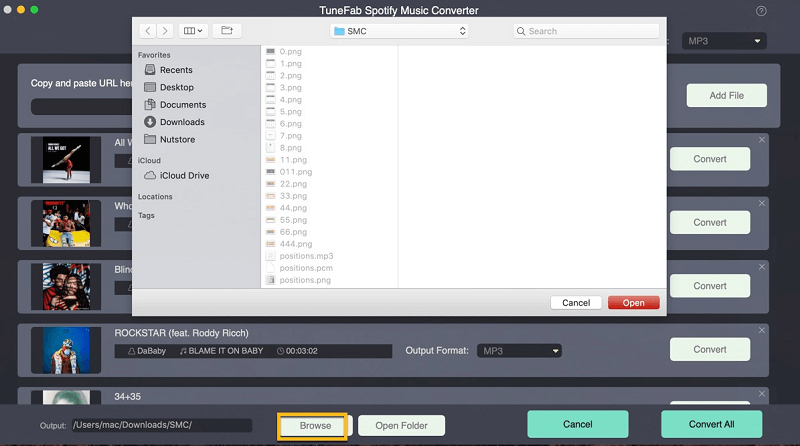Image resolution: width=800 pixels, height=446 pixels.
Task: Remove the ROCKSTAR track with its X icon
Action: pos(762,329)
